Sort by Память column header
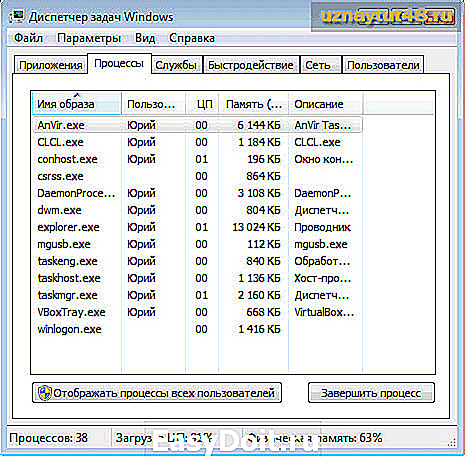Viewport: 467px width, 458px height. [x=254, y=104]
